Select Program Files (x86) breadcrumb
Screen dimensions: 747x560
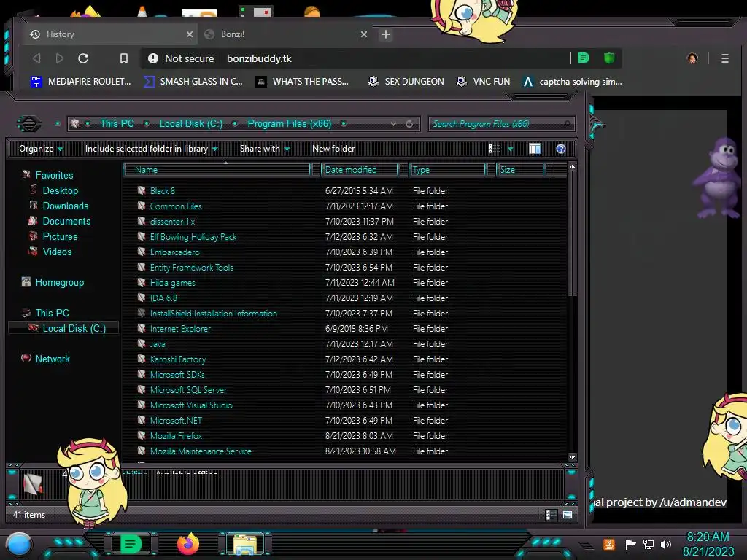289,124
